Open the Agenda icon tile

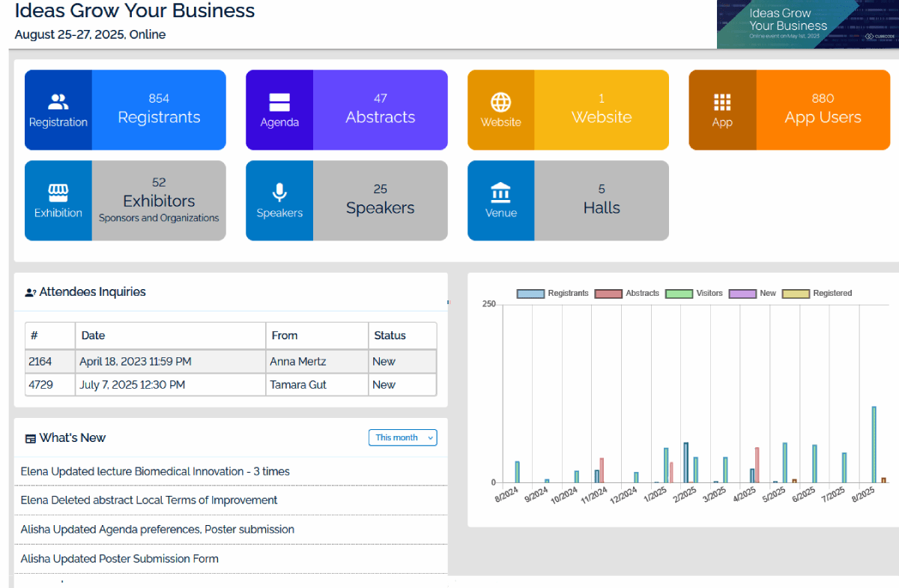click(279, 103)
